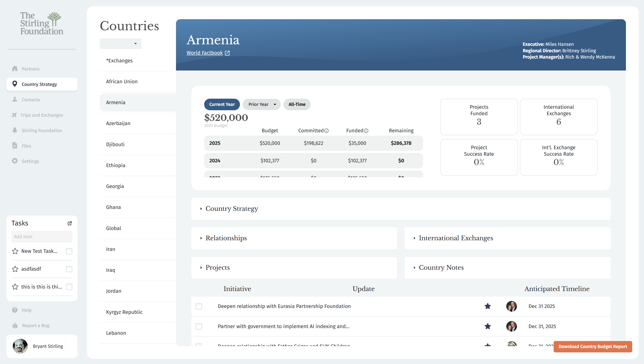Star the asdfasdf task

pyautogui.click(x=15, y=269)
